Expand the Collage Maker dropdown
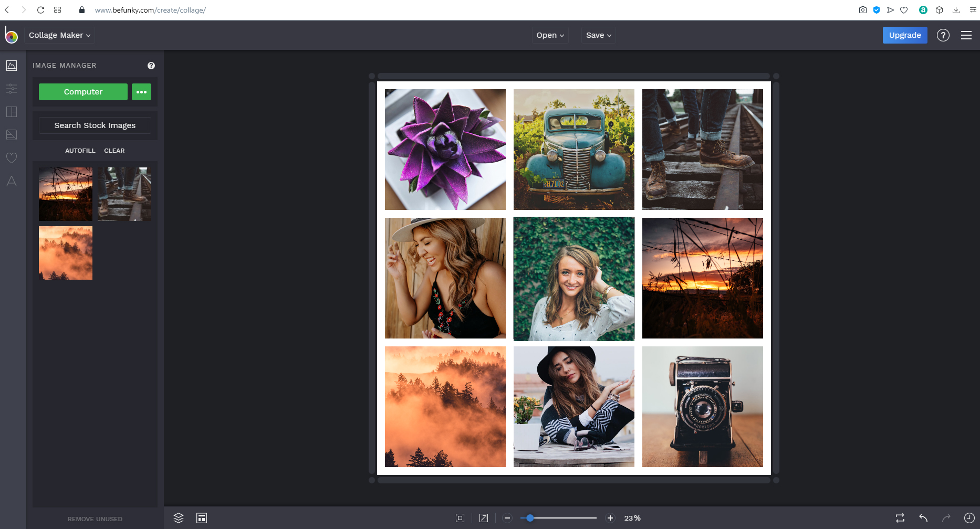This screenshot has height=529, width=980. [x=60, y=35]
